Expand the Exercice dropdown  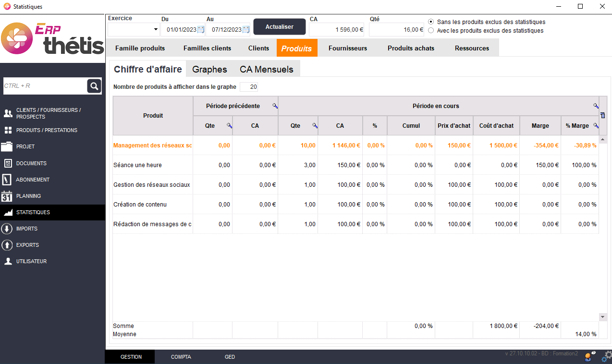(x=156, y=30)
